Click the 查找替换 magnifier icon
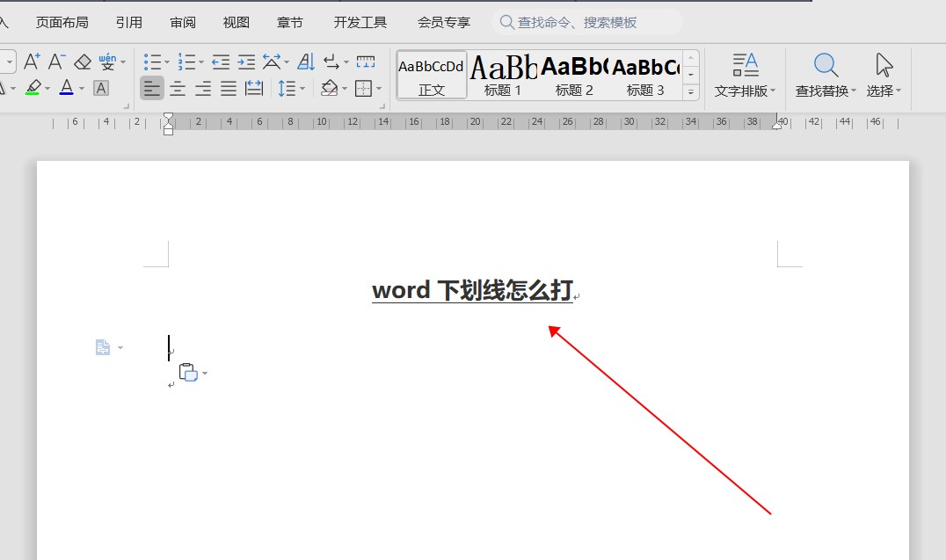 (x=826, y=65)
